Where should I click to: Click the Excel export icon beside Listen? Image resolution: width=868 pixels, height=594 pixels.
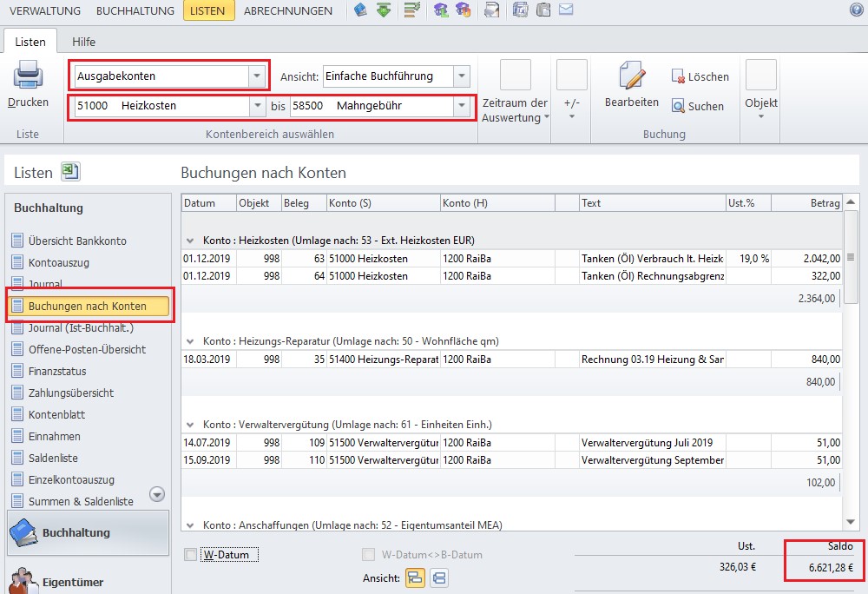(70, 172)
